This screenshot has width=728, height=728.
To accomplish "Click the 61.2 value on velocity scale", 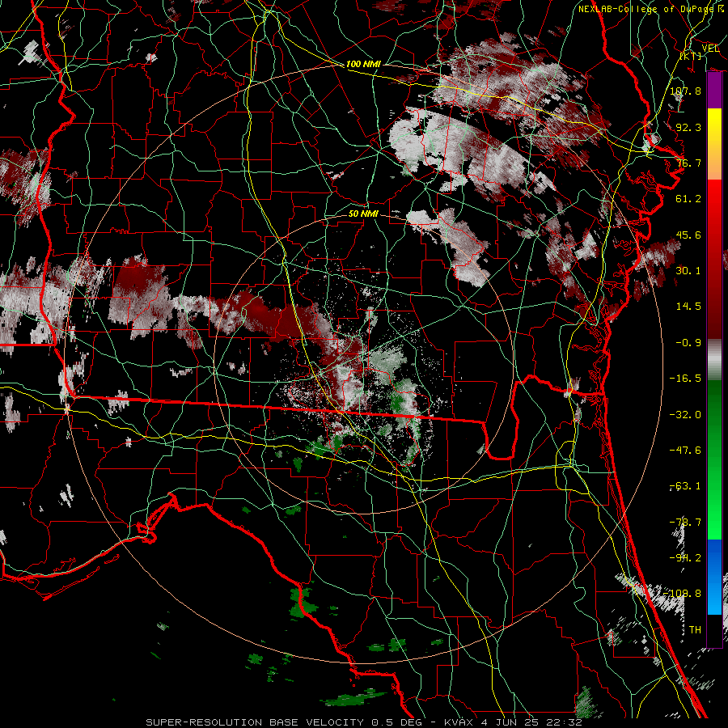I will click(x=688, y=199).
